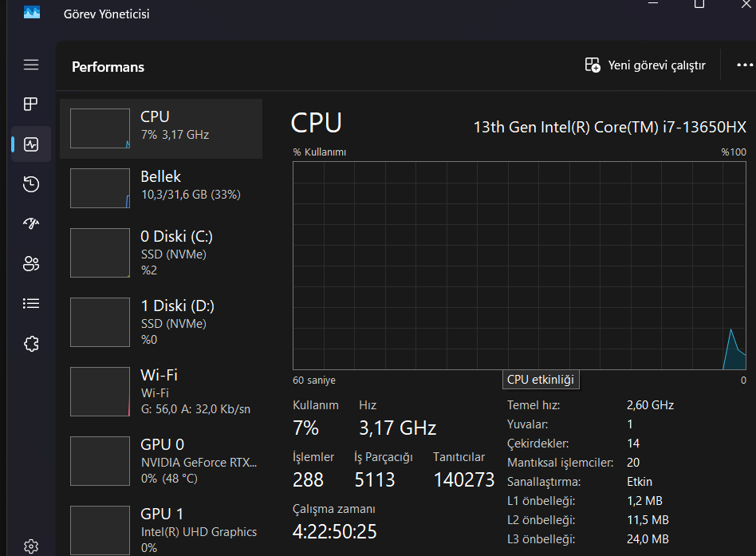Select the Wi-Fi network entry
Screen dimensions: 756x556
[x=161, y=392]
